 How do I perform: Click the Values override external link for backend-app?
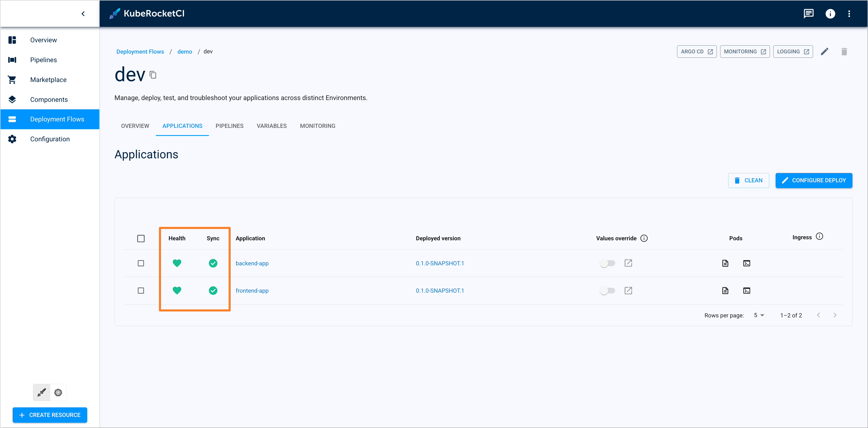click(628, 263)
